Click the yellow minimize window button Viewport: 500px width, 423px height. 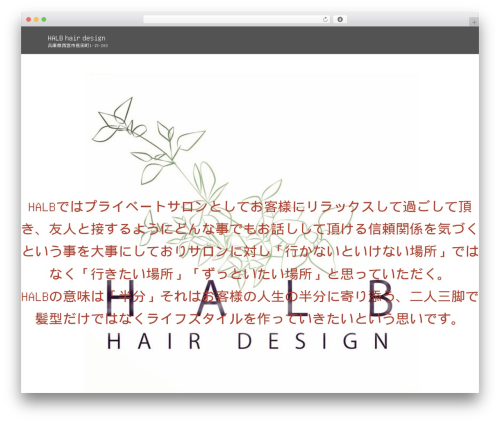coord(36,20)
